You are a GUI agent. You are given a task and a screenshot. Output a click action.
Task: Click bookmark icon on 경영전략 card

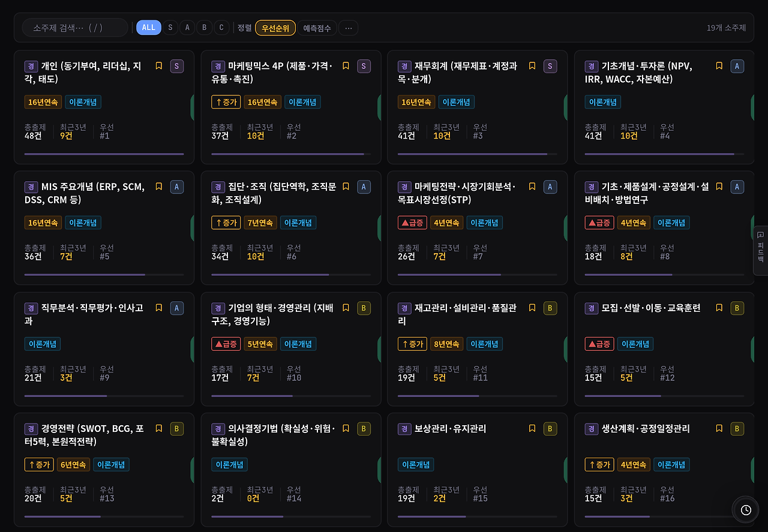click(159, 429)
